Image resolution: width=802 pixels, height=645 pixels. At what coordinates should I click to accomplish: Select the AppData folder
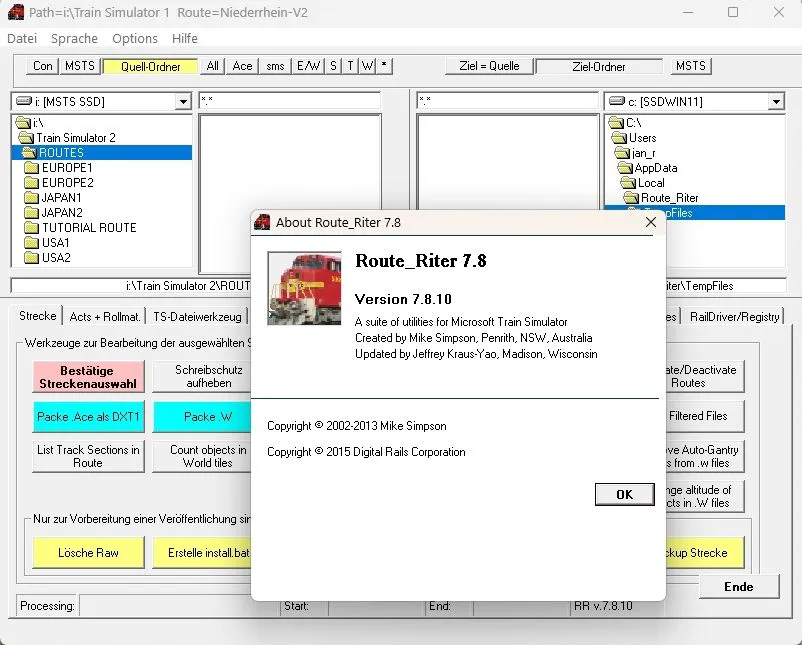pyautogui.click(x=648, y=168)
